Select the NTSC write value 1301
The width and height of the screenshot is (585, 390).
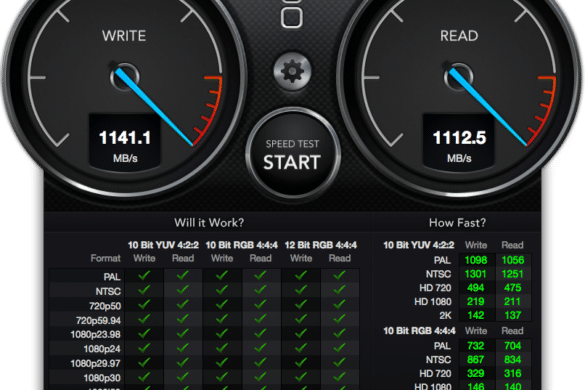pos(475,274)
